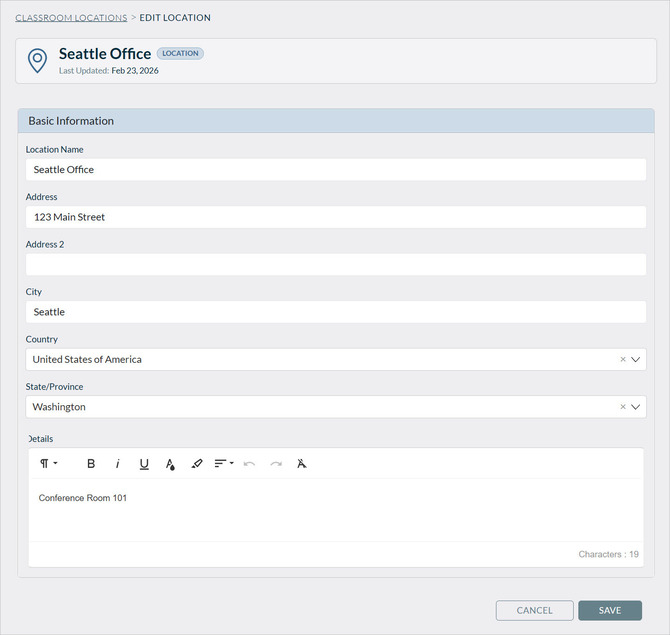Click the Basic Information section header
The height and width of the screenshot is (635, 670).
click(x=335, y=121)
